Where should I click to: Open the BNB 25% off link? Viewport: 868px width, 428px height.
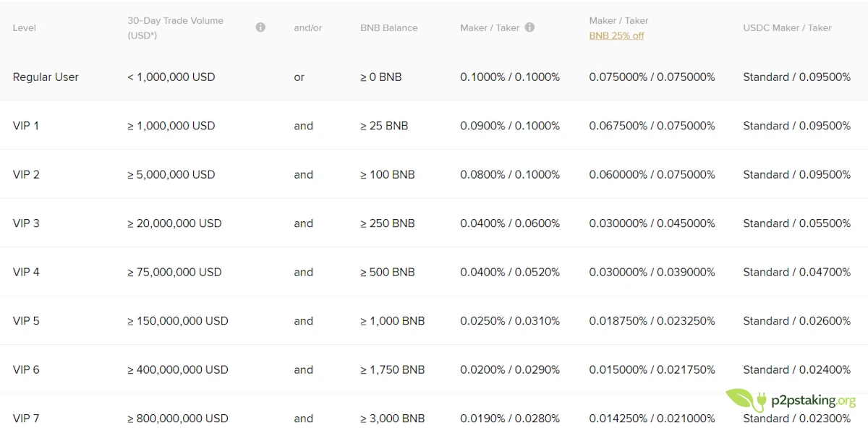point(616,35)
